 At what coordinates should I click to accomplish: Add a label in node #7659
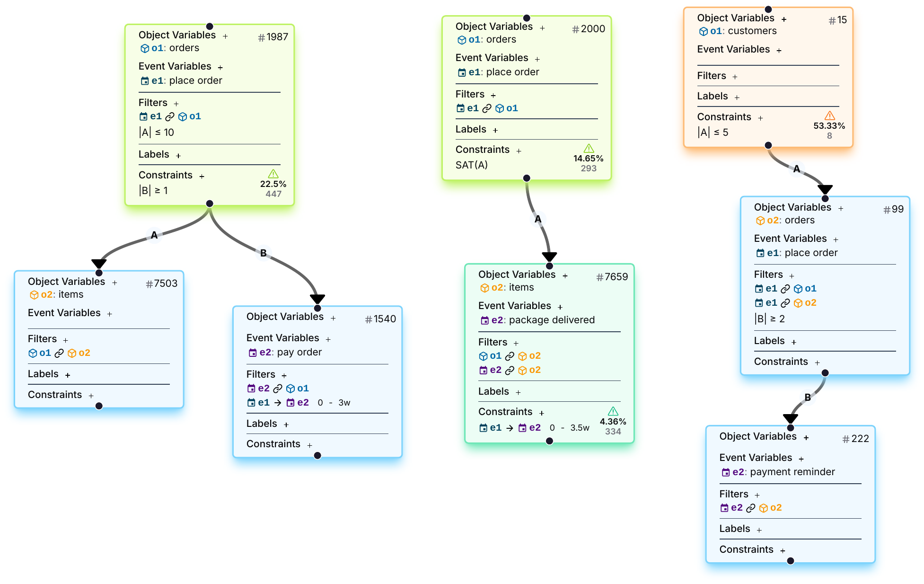click(518, 392)
